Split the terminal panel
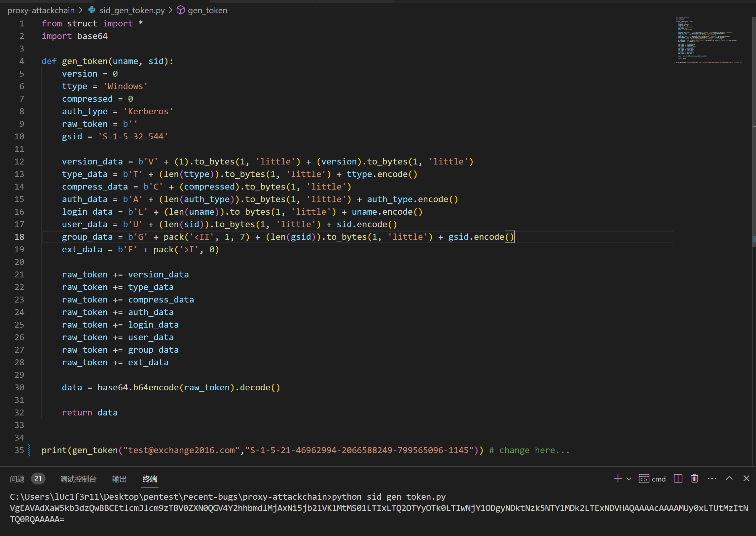Image resolution: width=756 pixels, height=536 pixels. [678, 479]
